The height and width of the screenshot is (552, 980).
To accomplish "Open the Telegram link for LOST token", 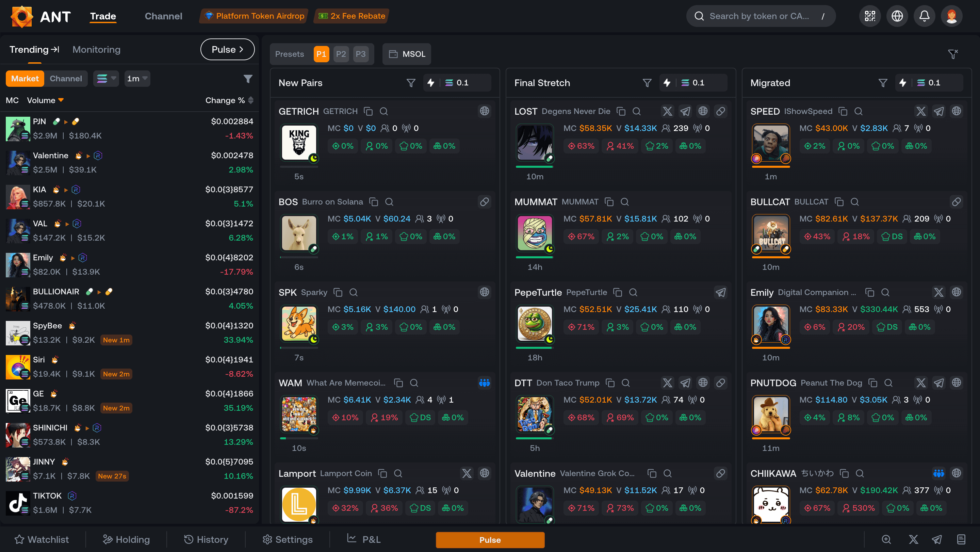I will coord(685,111).
